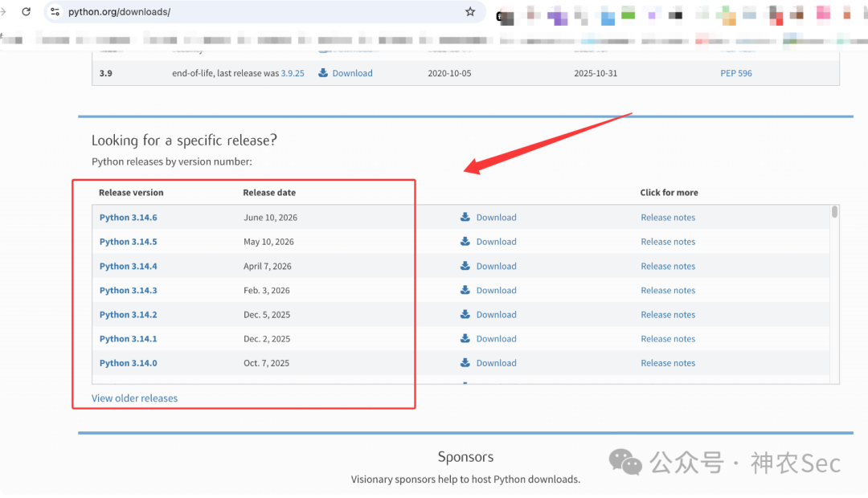Select the 'Feb. 3, 2026' date text

[x=267, y=291]
